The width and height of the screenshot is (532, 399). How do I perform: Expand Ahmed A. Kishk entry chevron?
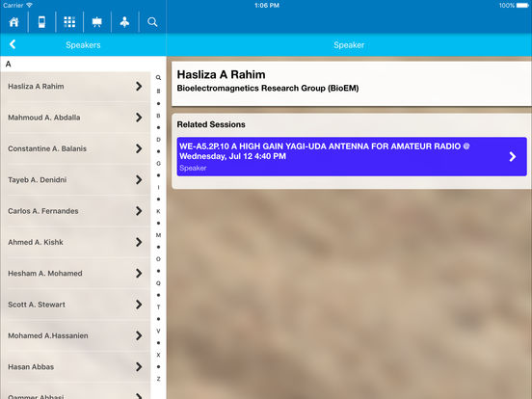point(139,242)
